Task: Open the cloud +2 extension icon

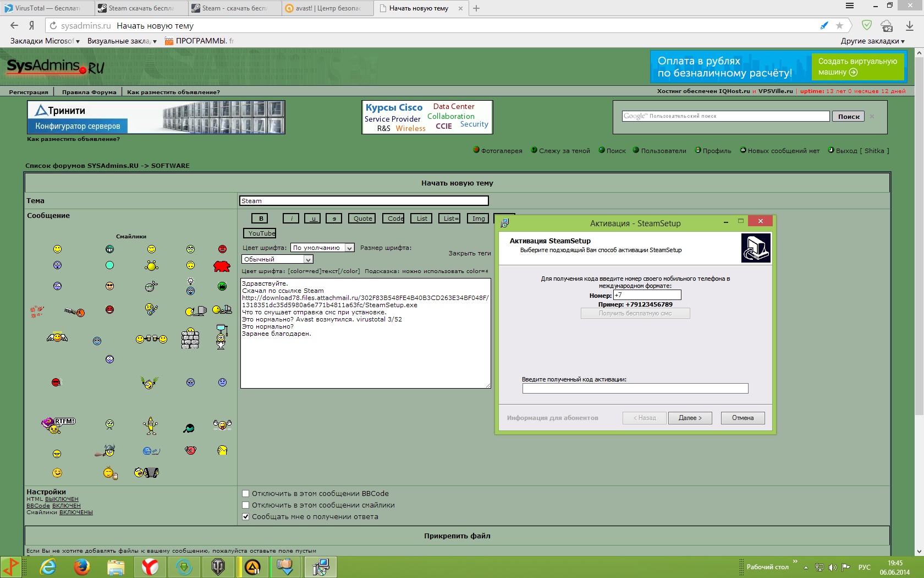Action: pos(887,26)
